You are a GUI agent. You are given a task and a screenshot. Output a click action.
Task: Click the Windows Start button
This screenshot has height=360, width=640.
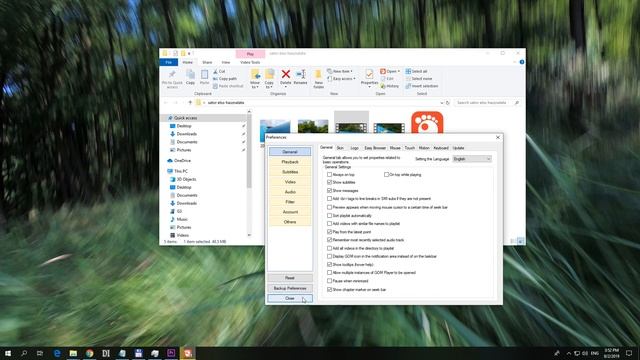8,353
